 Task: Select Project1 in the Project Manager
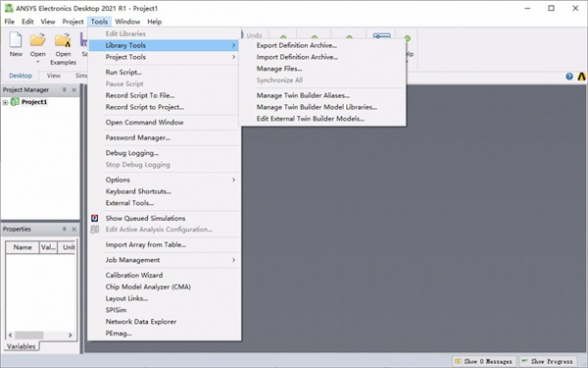pos(34,102)
